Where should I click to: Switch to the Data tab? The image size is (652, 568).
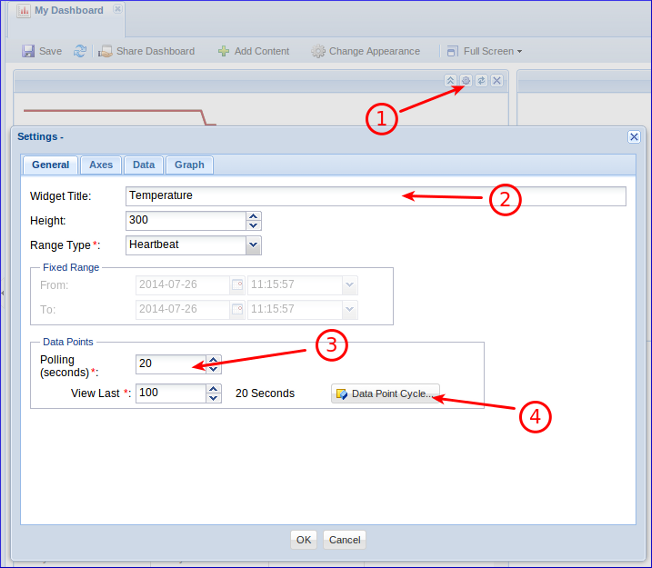[144, 165]
